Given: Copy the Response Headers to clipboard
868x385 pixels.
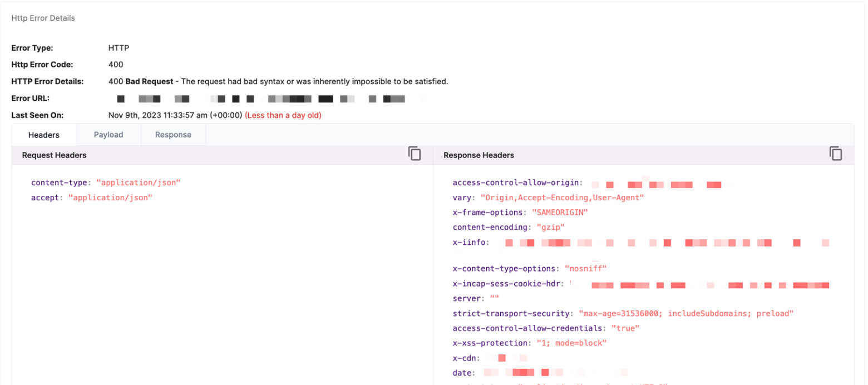Looking at the screenshot, I should tap(836, 154).
